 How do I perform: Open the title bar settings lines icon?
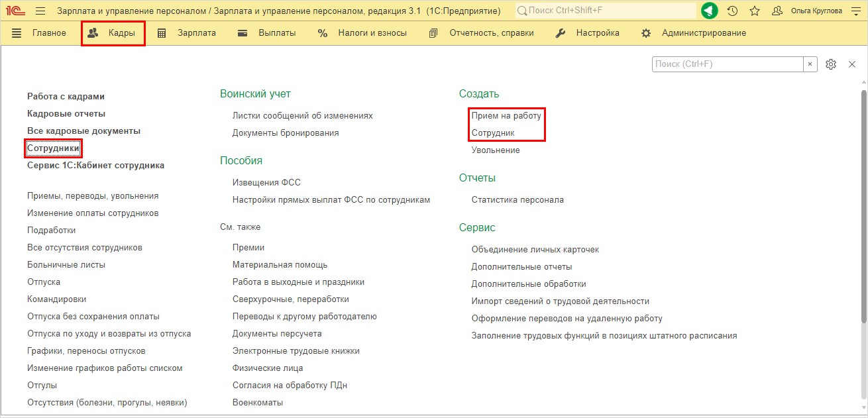click(855, 11)
